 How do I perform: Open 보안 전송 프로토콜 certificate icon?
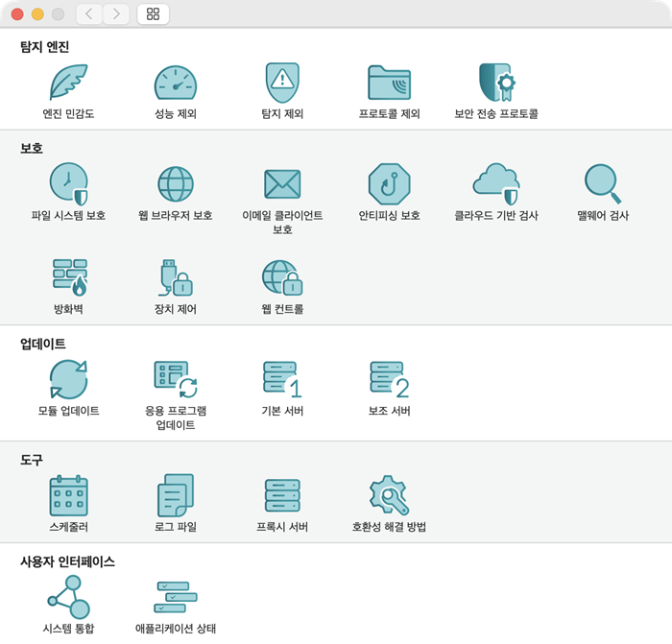click(496, 83)
